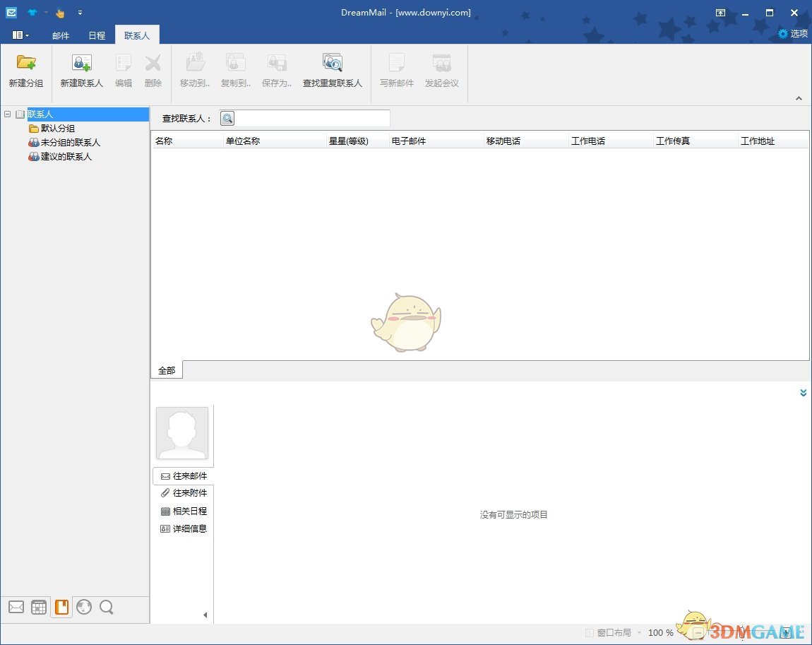Click the blue shirt skin icon in title bar
This screenshot has width=812, height=645.
(x=32, y=13)
